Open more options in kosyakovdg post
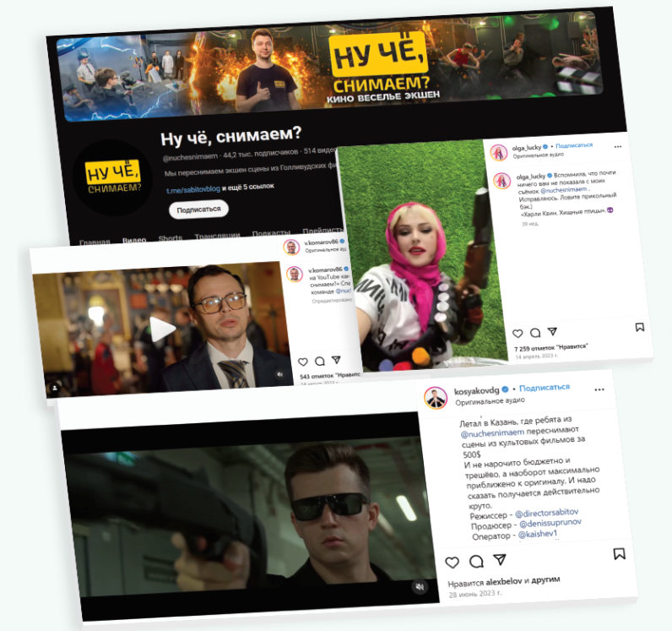Screen dimensions: 672x631 point(599,389)
